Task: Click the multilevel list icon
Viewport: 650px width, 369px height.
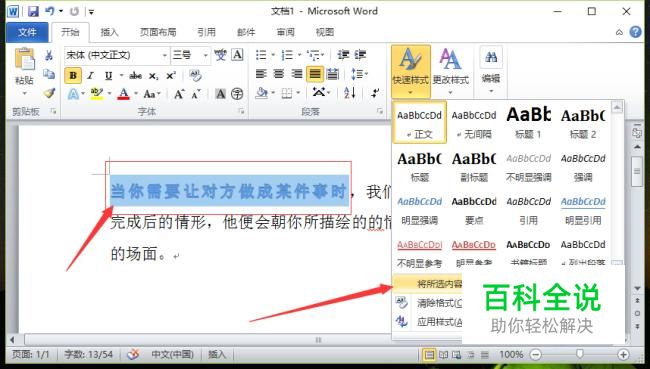Action: (313, 55)
